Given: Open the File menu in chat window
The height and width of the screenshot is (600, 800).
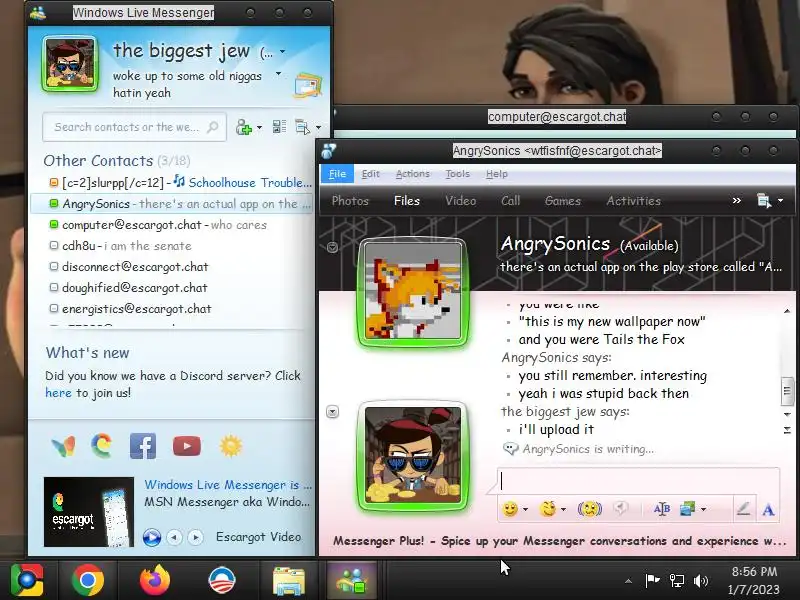Looking at the screenshot, I should tap(337, 174).
